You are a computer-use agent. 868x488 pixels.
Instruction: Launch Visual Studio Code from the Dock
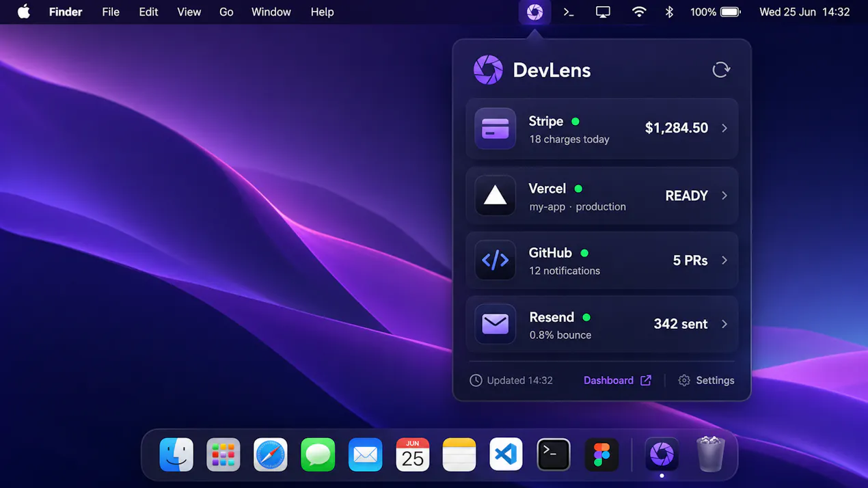point(506,455)
